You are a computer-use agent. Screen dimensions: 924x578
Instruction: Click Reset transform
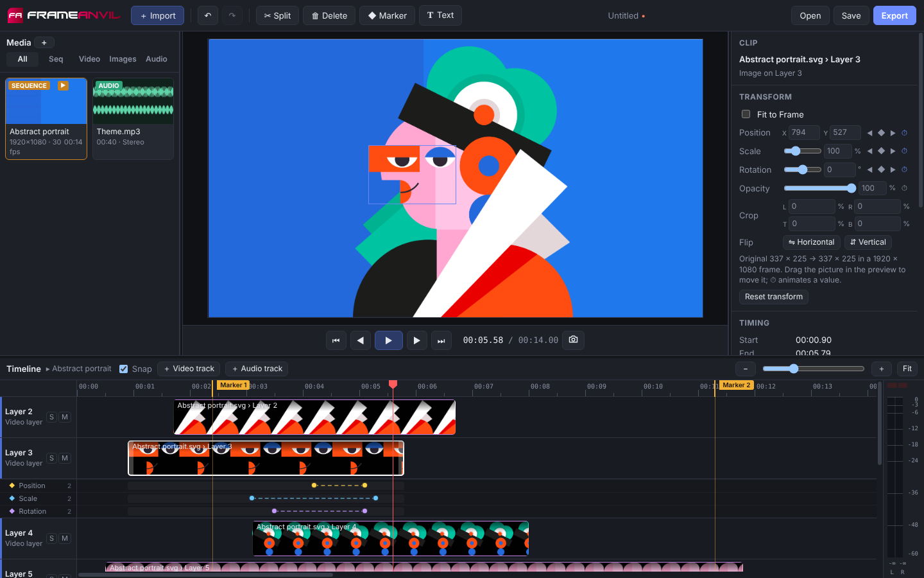pos(774,297)
